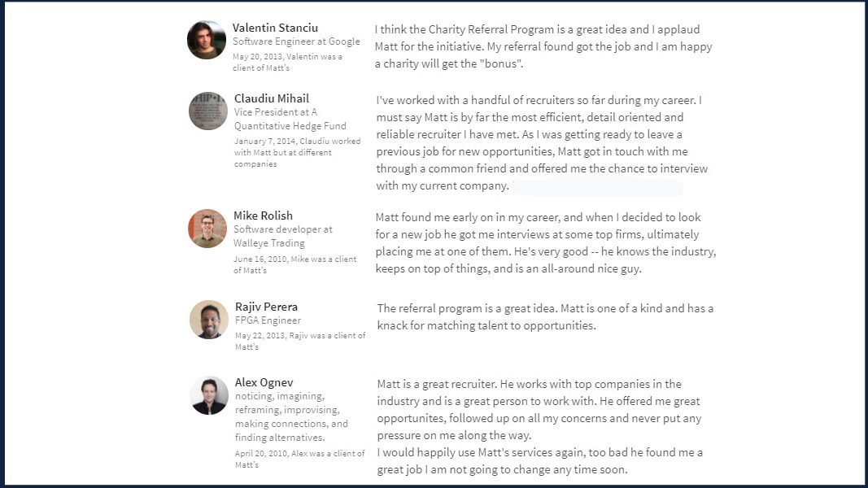Click the Claudiu Mihail name link
Viewport: 868px width, 488px height.
tap(271, 98)
